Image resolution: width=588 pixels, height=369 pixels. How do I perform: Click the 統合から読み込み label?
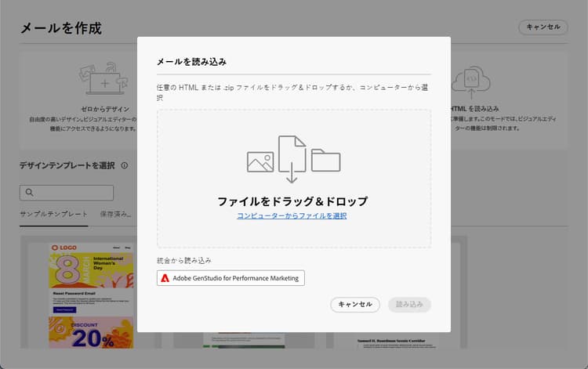tap(184, 260)
